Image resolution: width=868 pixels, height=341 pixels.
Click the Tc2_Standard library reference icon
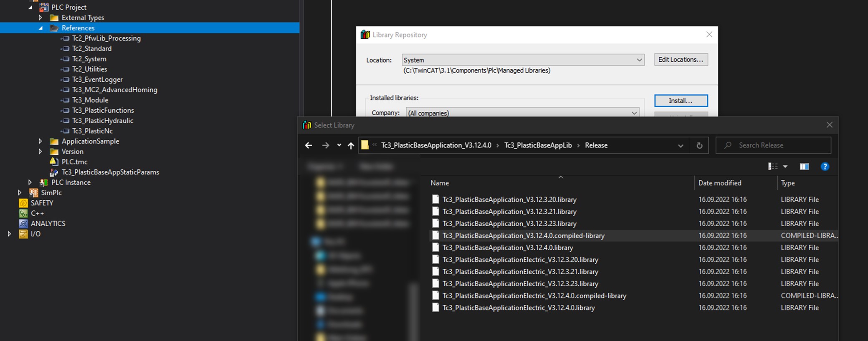tap(65, 48)
